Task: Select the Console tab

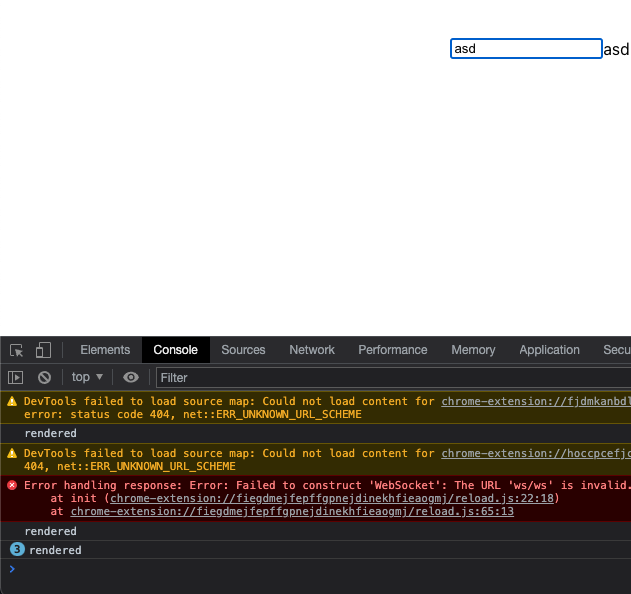Action: (175, 350)
